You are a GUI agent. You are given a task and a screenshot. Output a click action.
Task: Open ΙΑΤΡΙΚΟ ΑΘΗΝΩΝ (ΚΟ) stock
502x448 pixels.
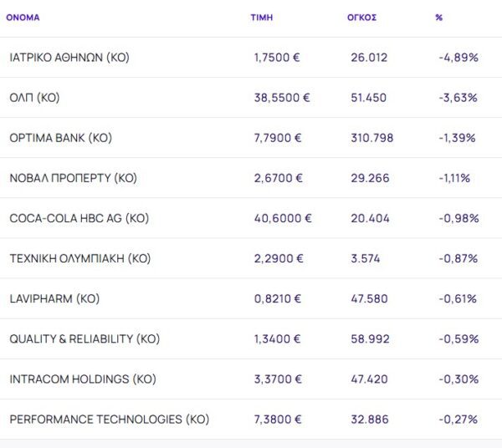point(69,58)
